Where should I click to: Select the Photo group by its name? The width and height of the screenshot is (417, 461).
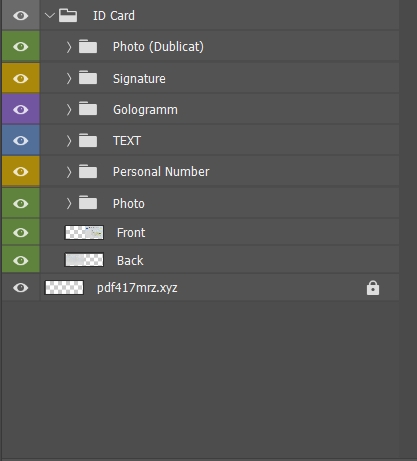[129, 203]
